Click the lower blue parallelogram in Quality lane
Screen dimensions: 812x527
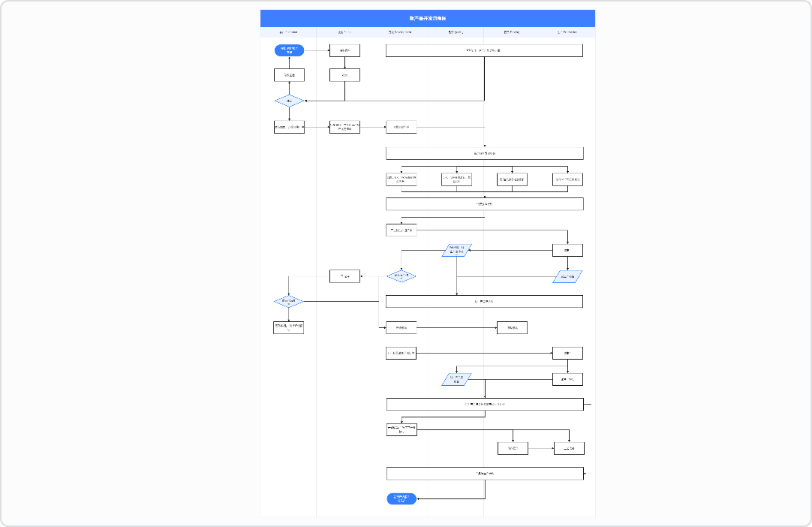coord(456,379)
